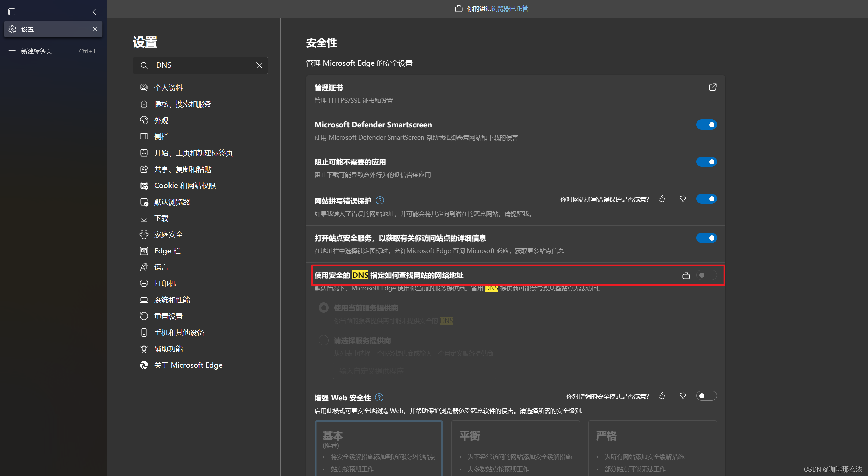Click the cookie permissions icon
This screenshot has width=868, height=476.
tap(144, 185)
